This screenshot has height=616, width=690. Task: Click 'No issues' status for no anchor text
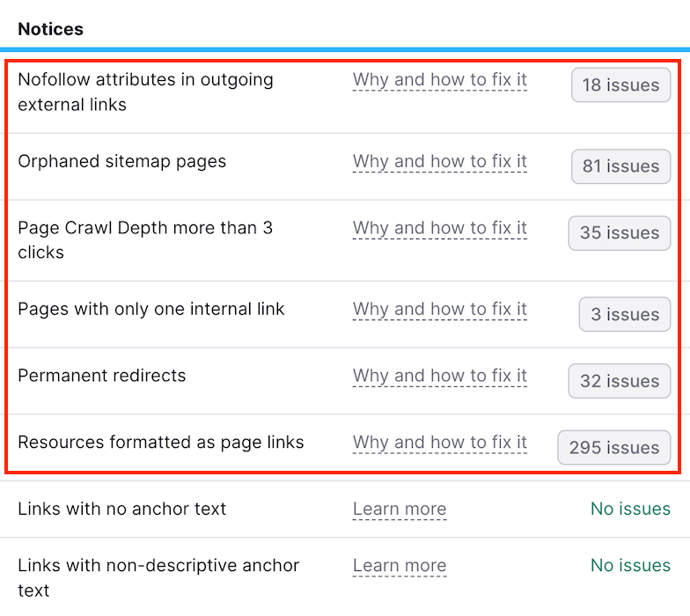pyautogui.click(x=630, y=509)
